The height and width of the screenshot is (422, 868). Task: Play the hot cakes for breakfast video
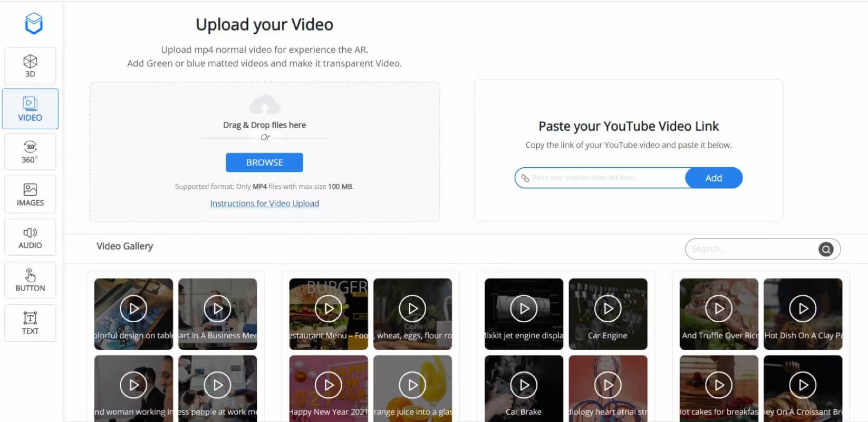pyautogui.click(x=719, y=385)
